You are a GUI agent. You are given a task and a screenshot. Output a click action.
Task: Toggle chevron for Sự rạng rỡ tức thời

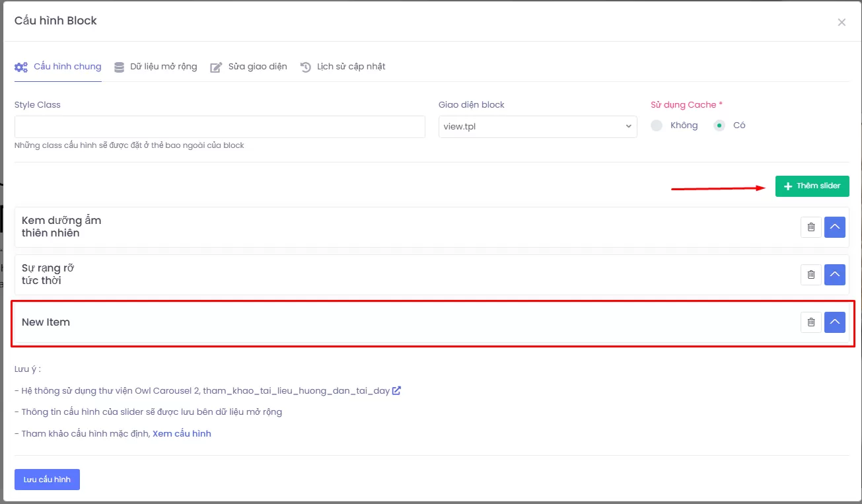coord(834,275)
